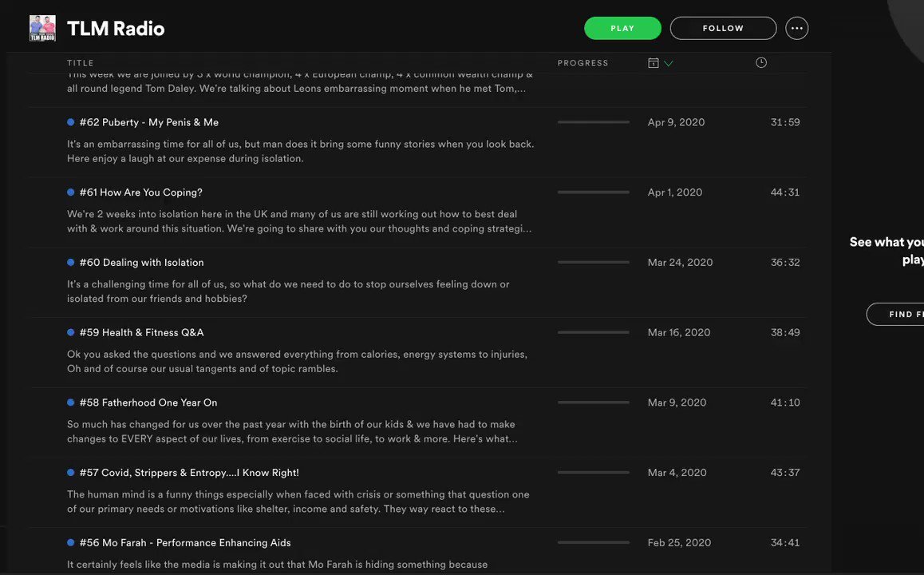
Task: Click the blue dot beside #60 Dealing with Isolation
Action: point(71,263)
